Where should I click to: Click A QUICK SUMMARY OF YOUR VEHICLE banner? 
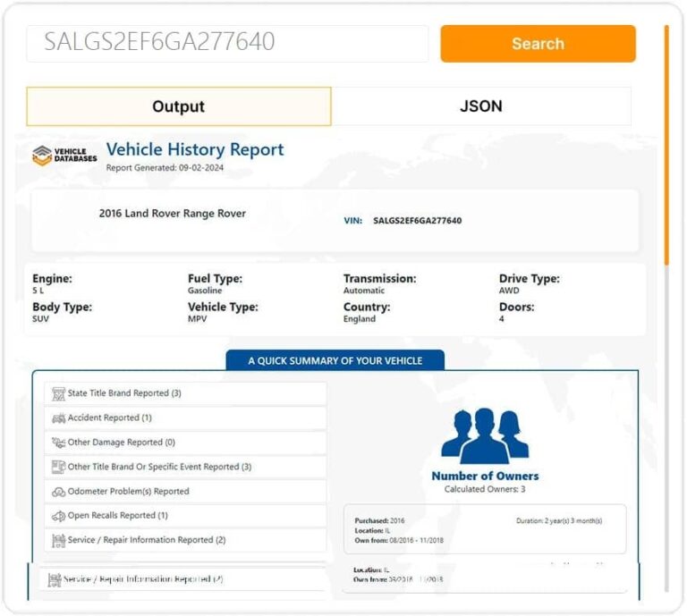coord(335,361)
